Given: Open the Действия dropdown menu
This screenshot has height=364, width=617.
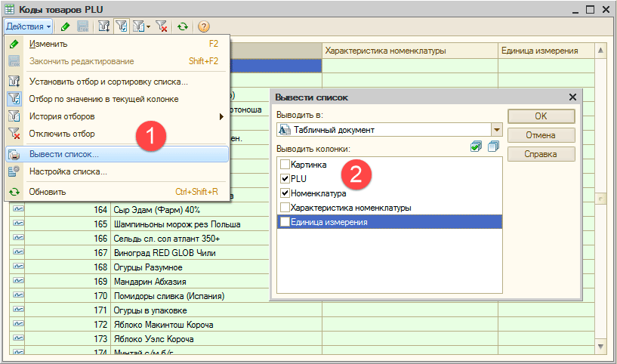Looking at the screenshot, I should [28, 26].
